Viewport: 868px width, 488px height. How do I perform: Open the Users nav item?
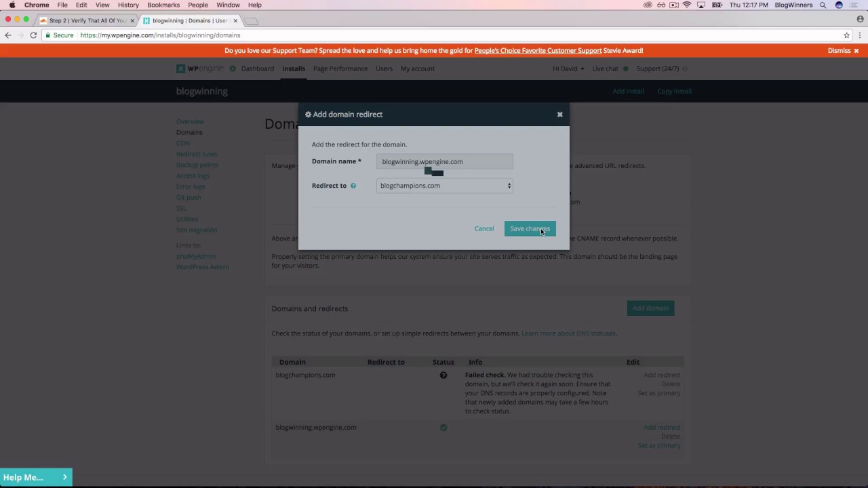click(384, 68)
